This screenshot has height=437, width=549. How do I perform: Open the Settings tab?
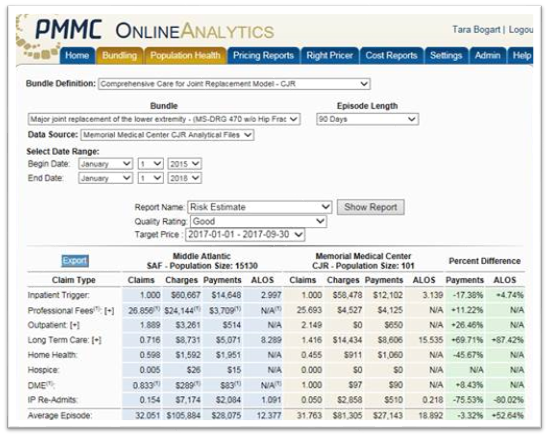point(446,55)
